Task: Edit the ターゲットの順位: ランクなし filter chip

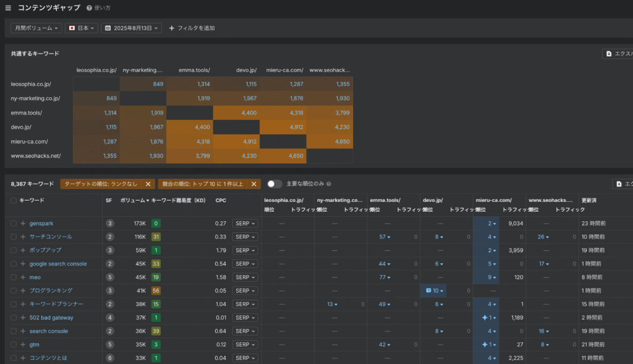Action: pos(101,184)
